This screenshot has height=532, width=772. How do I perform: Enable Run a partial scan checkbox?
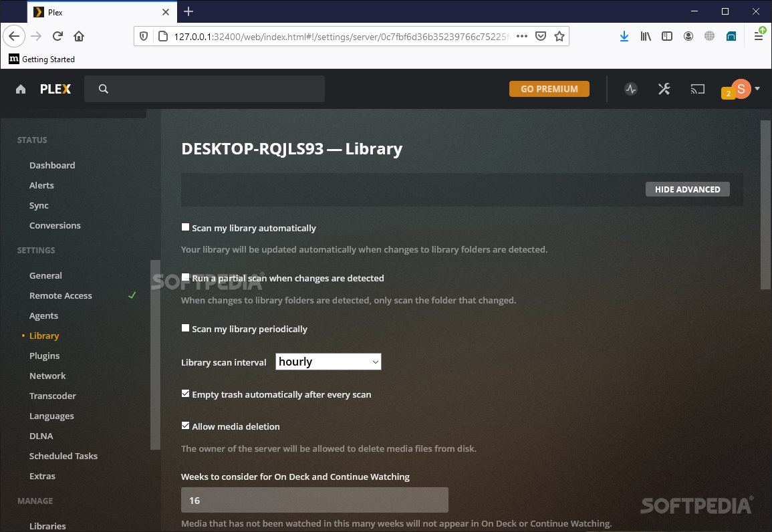[x=186, y=277]
